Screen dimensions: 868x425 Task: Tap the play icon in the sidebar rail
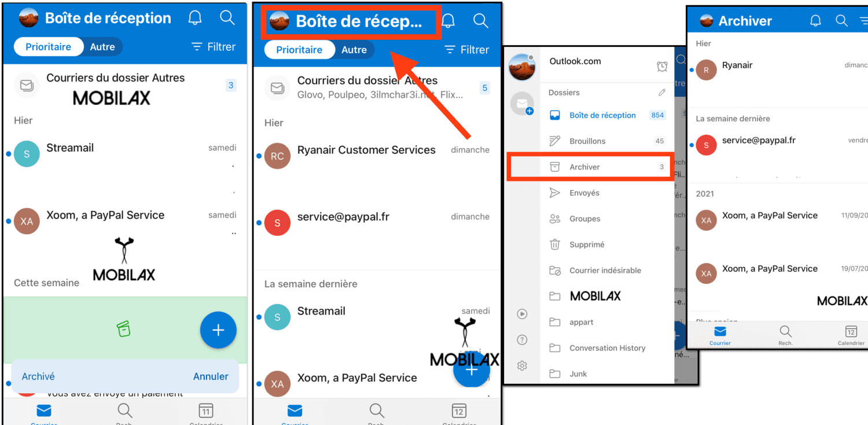click(522, 314)
